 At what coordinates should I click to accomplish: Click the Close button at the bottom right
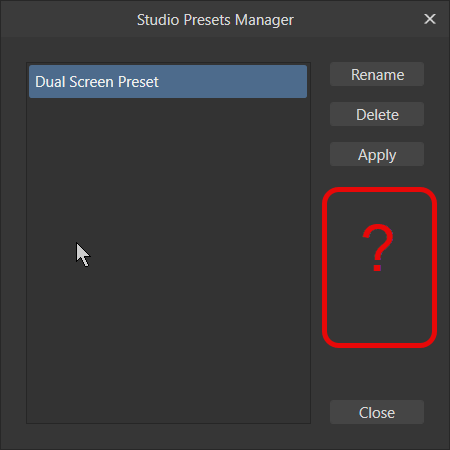pyautogui.click(x=377, y=412)
